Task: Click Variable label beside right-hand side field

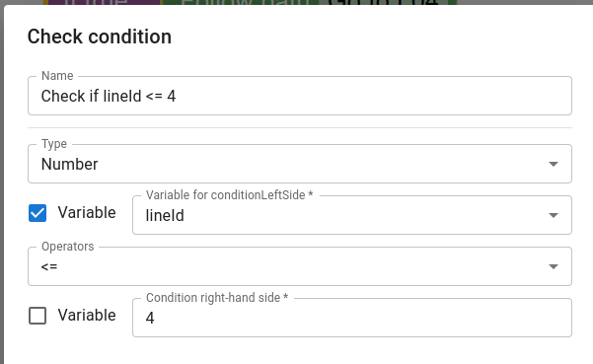Action: pyautogui.click(x=87, y=315)
